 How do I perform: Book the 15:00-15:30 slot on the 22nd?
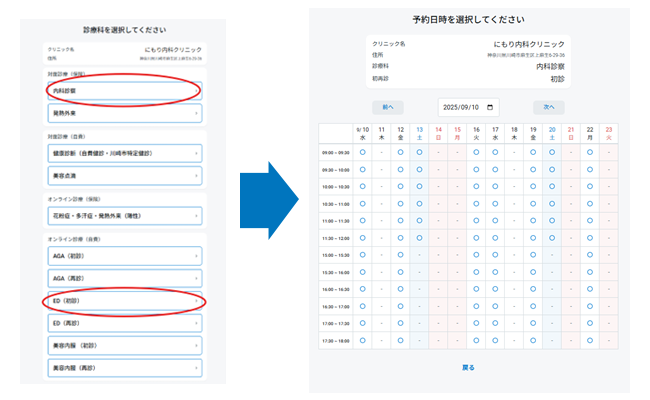coord(590,255)
